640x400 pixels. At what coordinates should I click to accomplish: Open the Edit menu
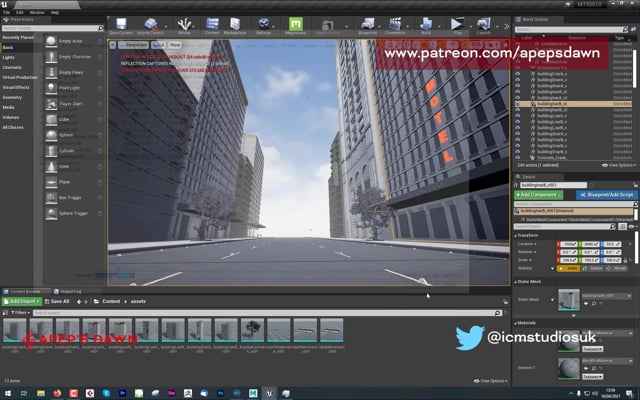click(x=20, y=13)
